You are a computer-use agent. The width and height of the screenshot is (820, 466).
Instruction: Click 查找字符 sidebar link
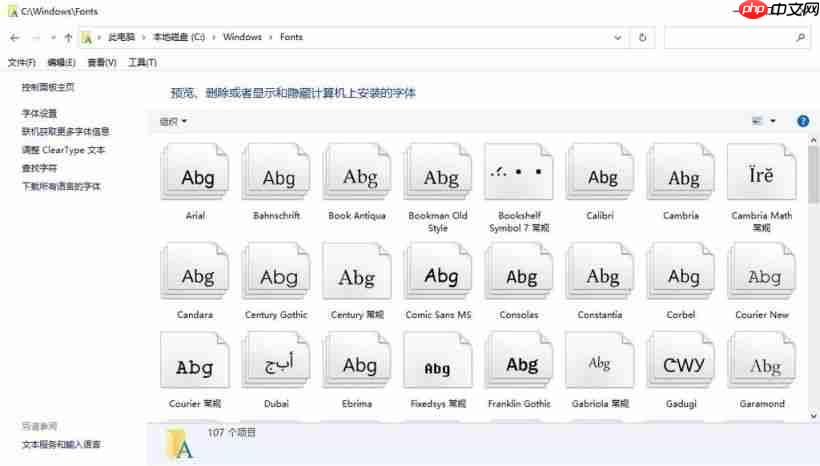tap(39, 168)
